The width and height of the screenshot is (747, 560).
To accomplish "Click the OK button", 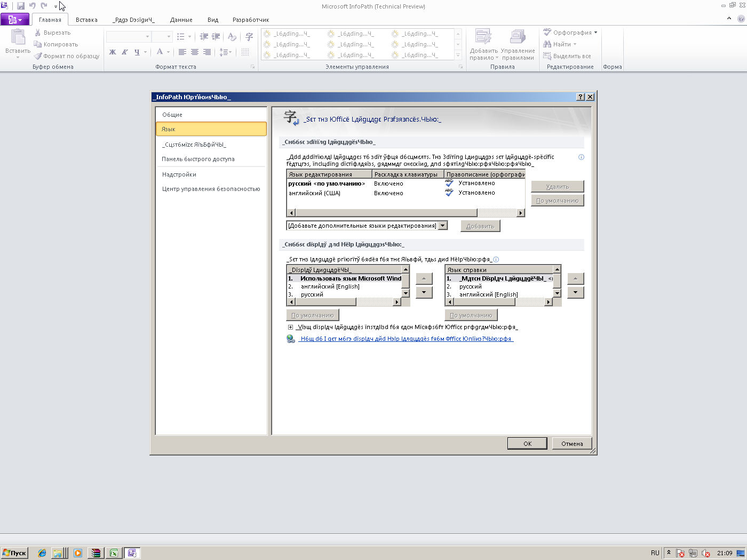I will [x=527, y=443].
